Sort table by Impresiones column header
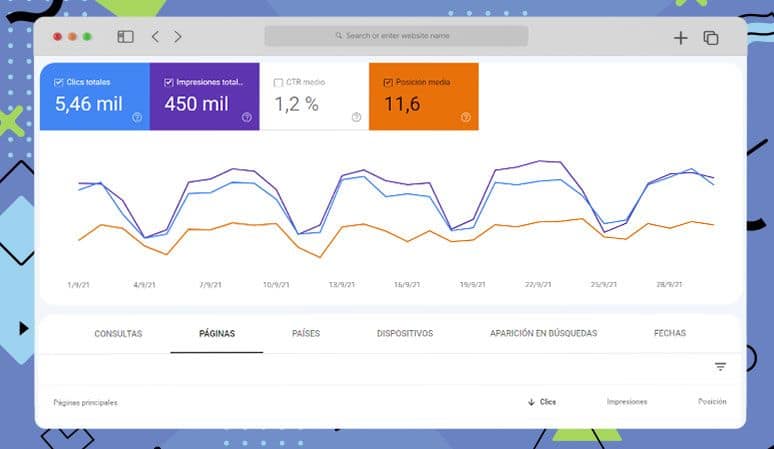The width and height of the screenshot is (774, 449). pos(627,402)
